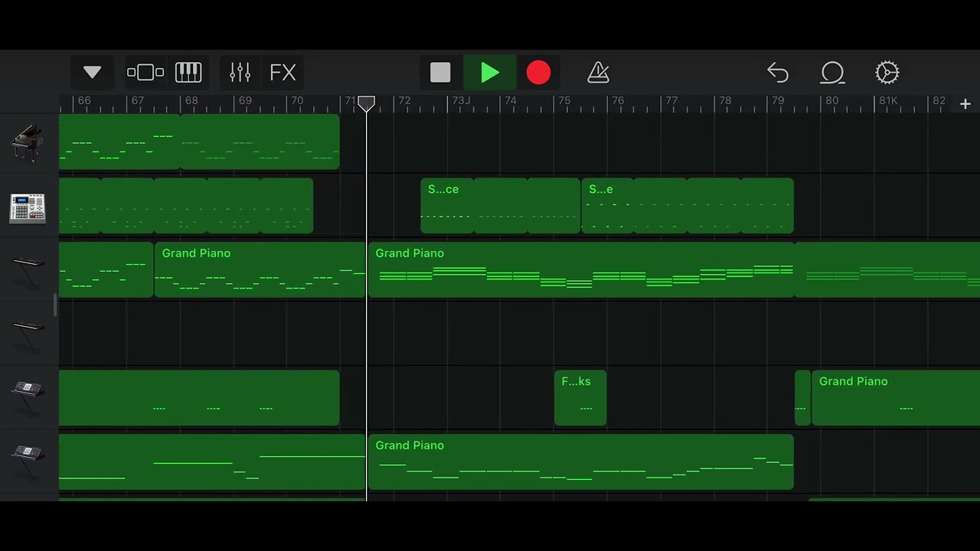The height and width of the screenshot is (551, 980).
Task: Jump to bar 78 on ruler
Action: 725,101
